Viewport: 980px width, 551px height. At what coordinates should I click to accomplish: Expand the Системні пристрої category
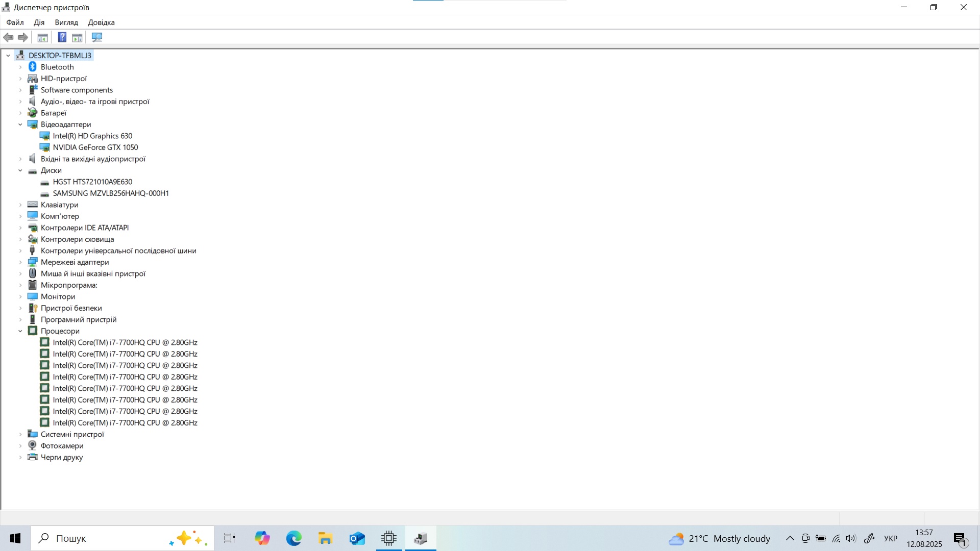(x=20, y=434)
